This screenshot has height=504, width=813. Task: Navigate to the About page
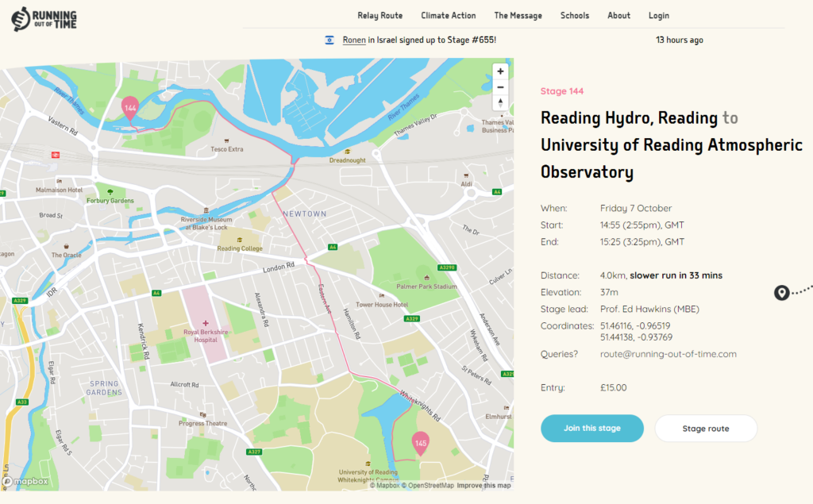618,15
